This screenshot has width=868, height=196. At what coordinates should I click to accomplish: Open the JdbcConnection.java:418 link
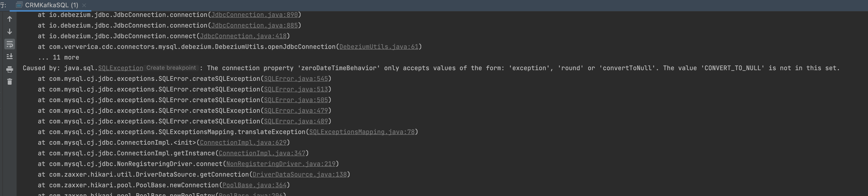(243, 36)
